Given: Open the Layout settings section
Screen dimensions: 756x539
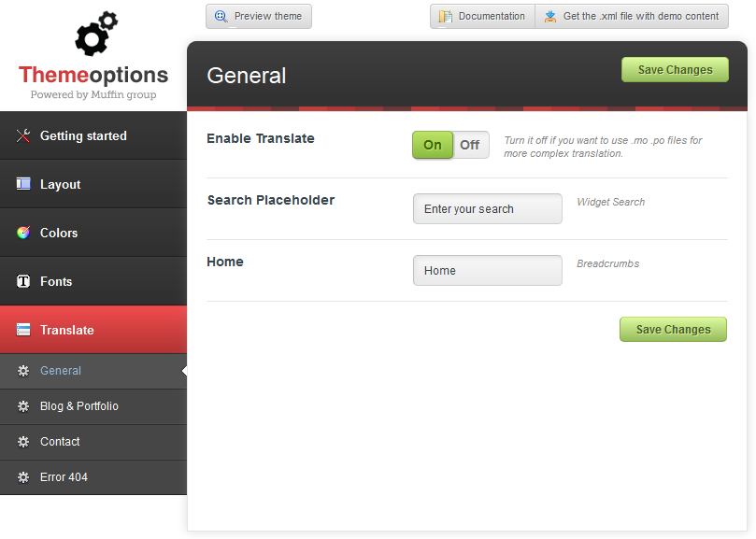Looking at the screenshot, I should coord(93,184).
